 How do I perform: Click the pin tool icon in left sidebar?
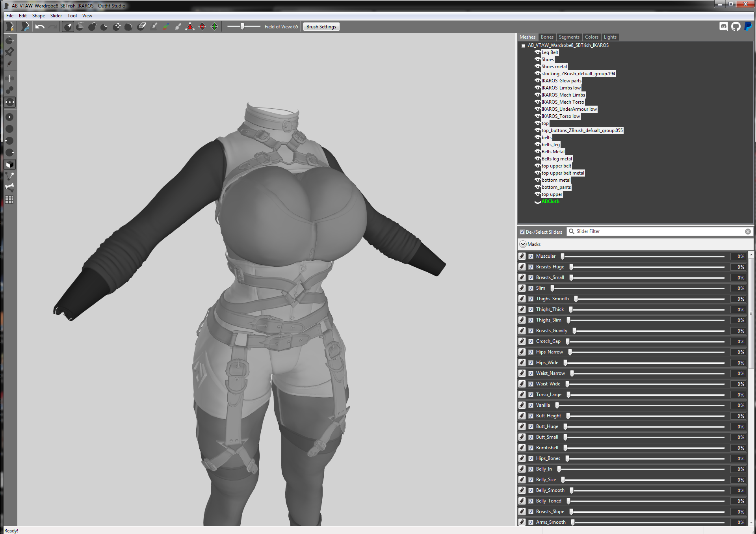9,52
